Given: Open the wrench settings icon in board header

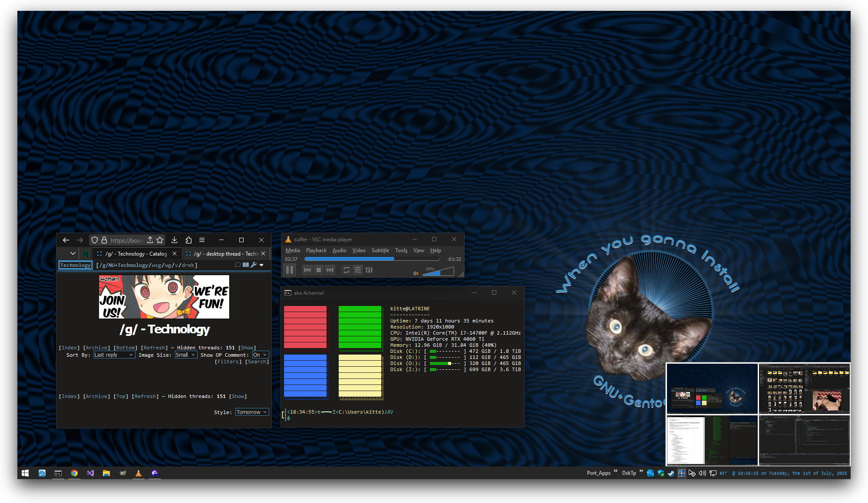Looking at the screenshot, I should pyautogui.click(x=254, y=265).
